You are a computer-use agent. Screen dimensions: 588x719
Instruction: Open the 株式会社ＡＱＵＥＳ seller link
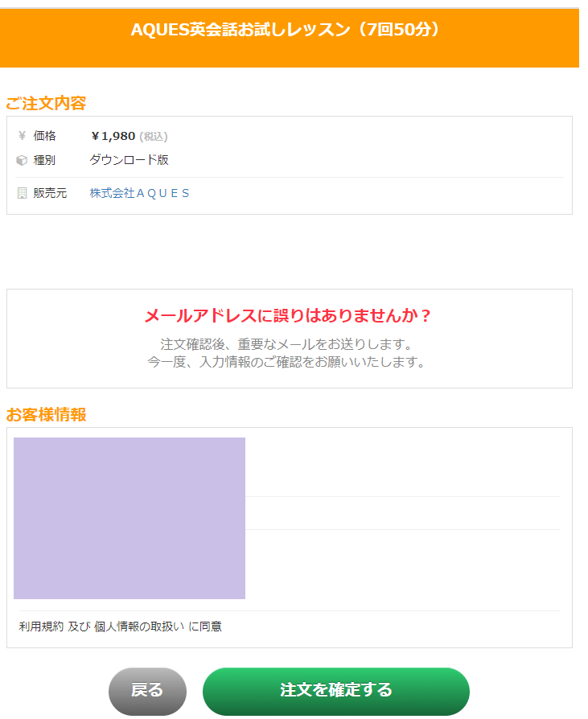[139, 193]
